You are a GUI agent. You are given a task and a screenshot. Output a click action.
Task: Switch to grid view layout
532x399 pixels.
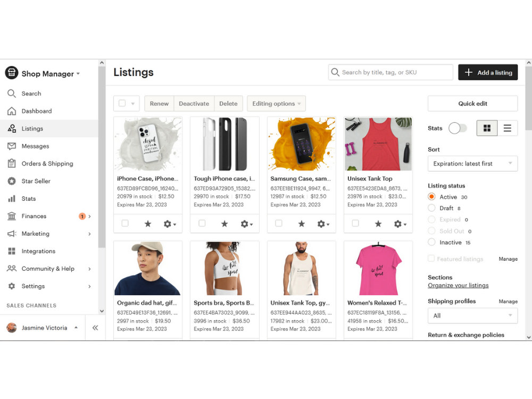[x=487, y=128]
